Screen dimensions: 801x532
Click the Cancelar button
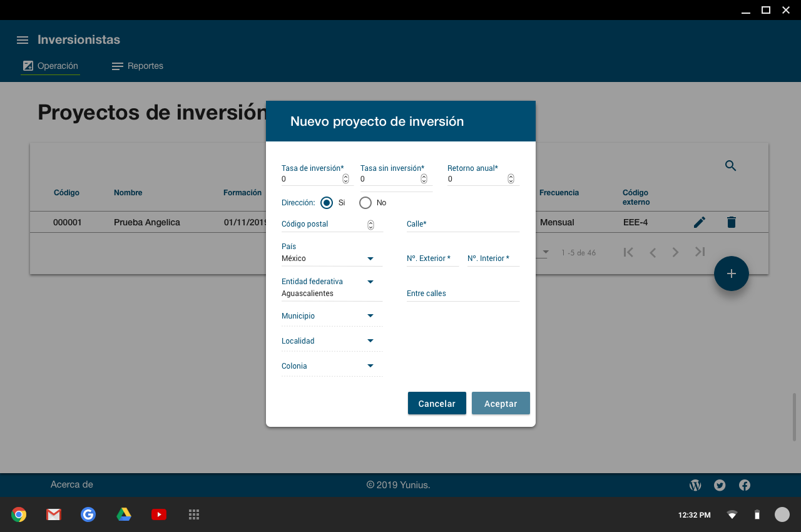437,404
